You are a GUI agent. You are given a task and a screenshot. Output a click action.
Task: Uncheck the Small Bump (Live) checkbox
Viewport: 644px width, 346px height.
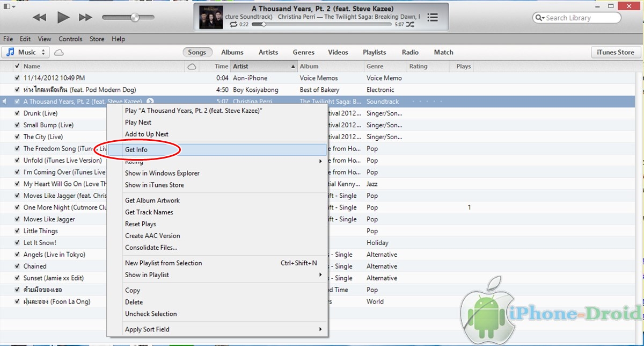(17, 125)
